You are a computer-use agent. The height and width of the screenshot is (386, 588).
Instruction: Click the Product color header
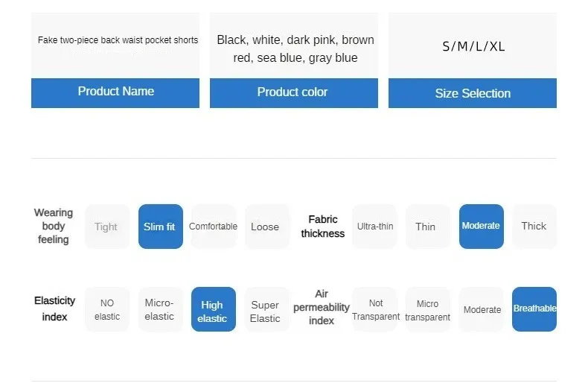pyautogui.click(x=293, y=92)
